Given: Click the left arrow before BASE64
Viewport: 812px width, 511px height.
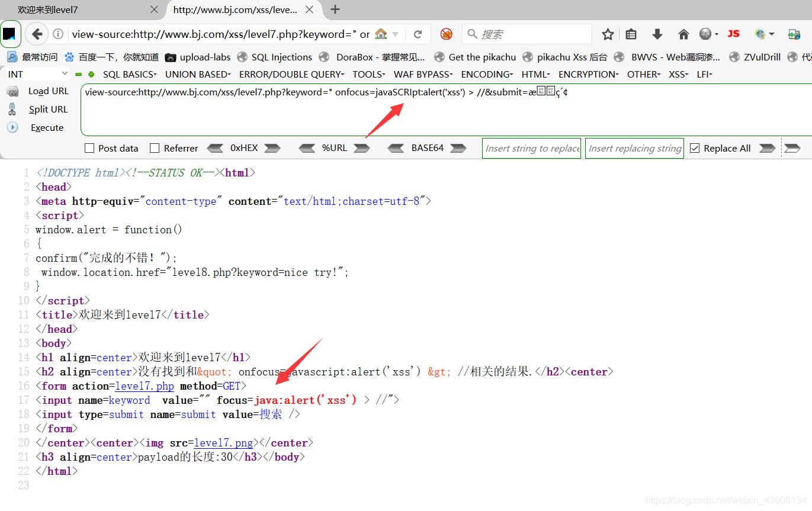Looking at the screenshot, I should [396, 148].
